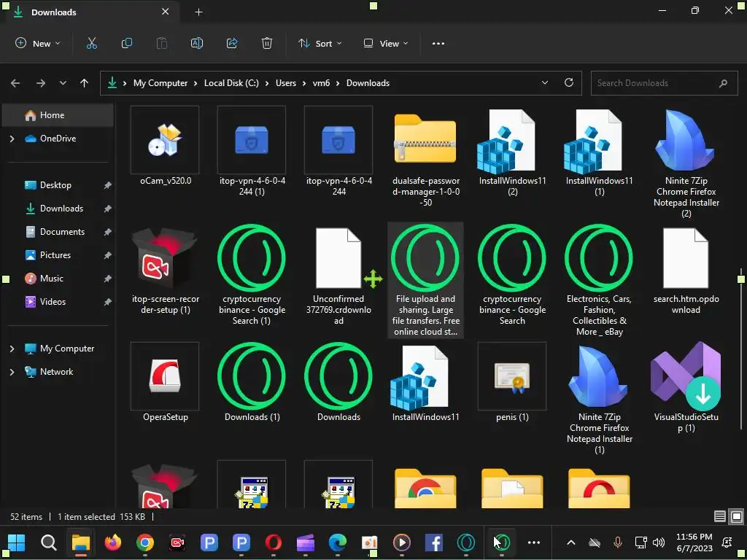The width and height of the screenshot is (747, 560).
Task: Open Windows Start menu
Action: point(16,542)
